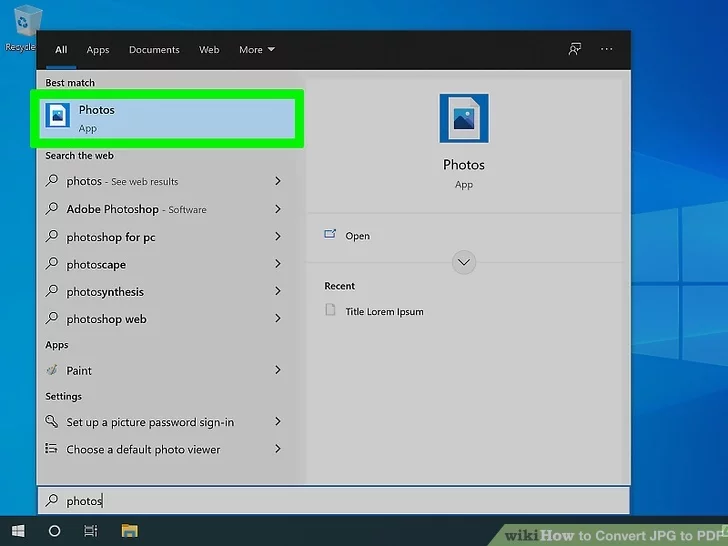This screenshot has height=546, width=728.
Task: Select the Web search tab
Action: (x=209, y=50)
